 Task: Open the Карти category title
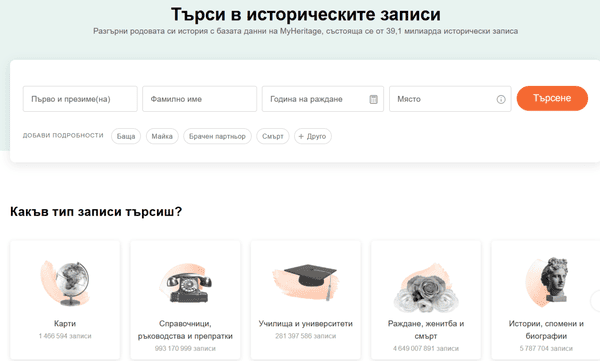65,323
